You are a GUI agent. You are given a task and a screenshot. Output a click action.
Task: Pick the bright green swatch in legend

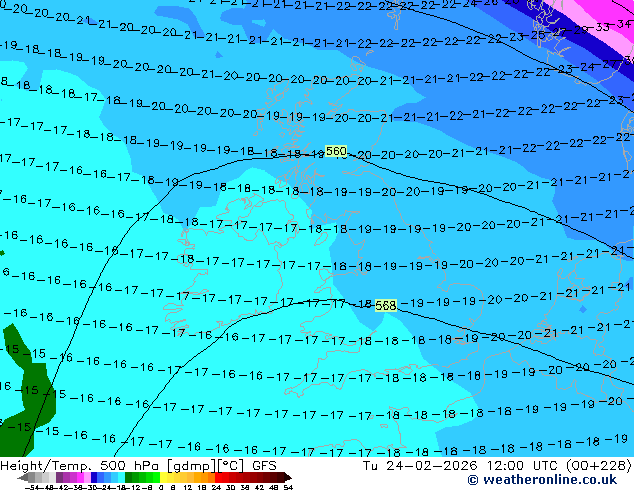(156, 477)
